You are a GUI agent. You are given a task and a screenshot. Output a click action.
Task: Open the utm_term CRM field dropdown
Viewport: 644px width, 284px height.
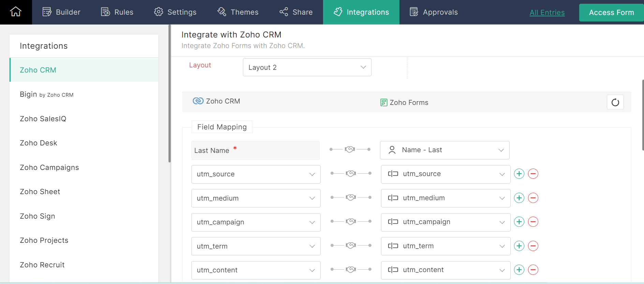tap(255, 246)
